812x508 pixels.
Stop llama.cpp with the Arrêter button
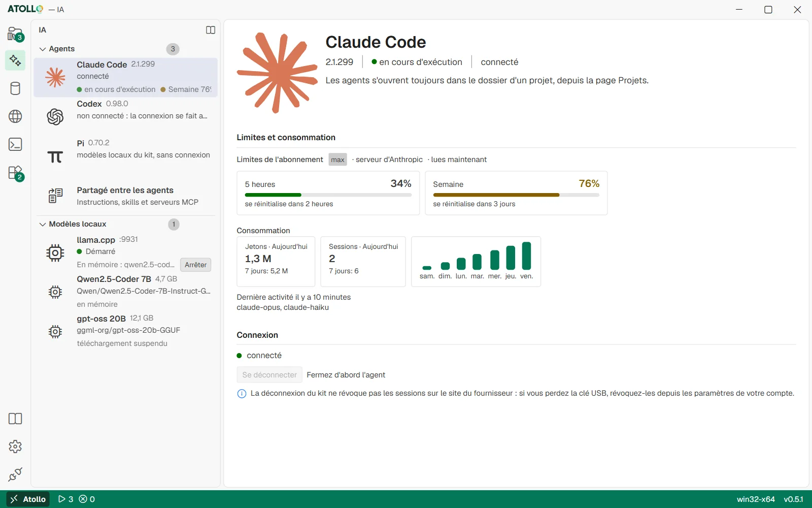click(x=195, y=265)
